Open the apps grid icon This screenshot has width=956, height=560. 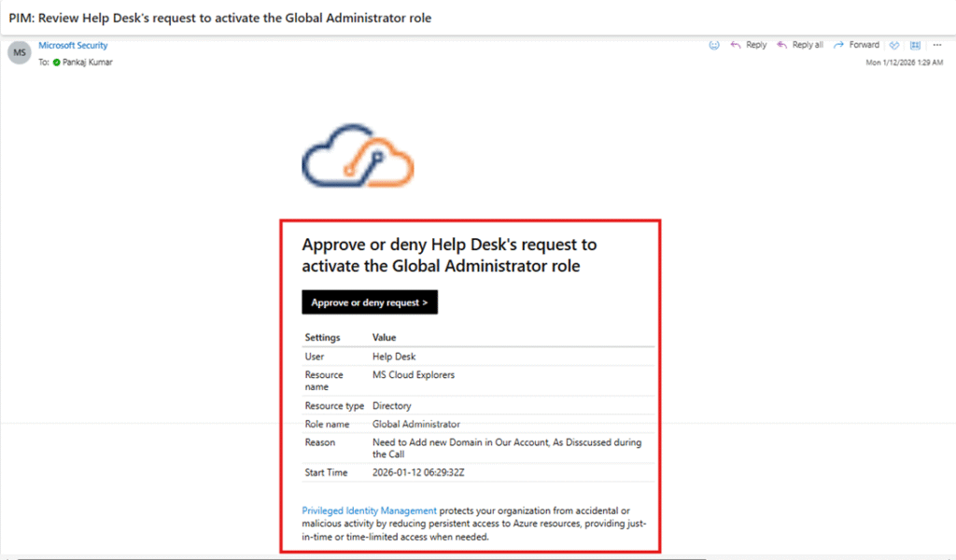(x=915, y=45)
